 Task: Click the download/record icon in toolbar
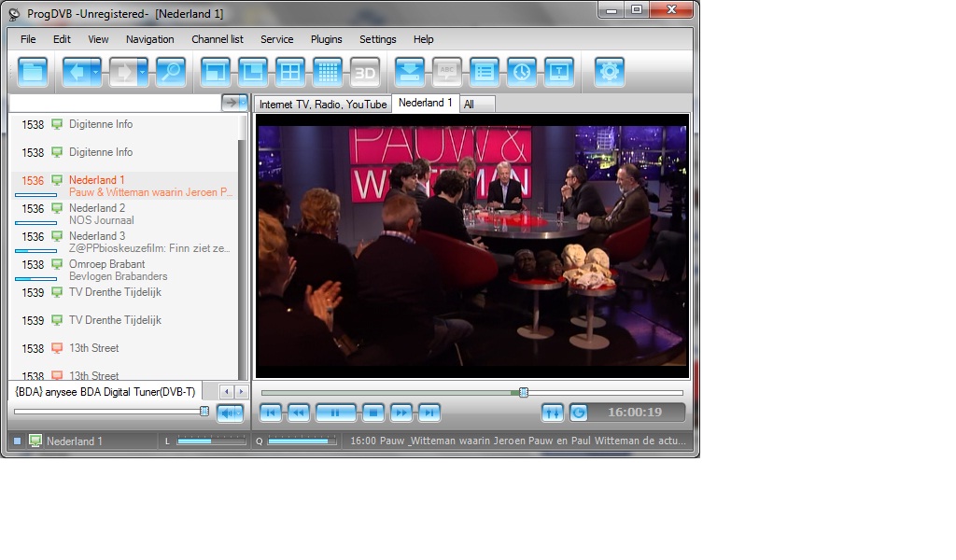click(410, 72)
